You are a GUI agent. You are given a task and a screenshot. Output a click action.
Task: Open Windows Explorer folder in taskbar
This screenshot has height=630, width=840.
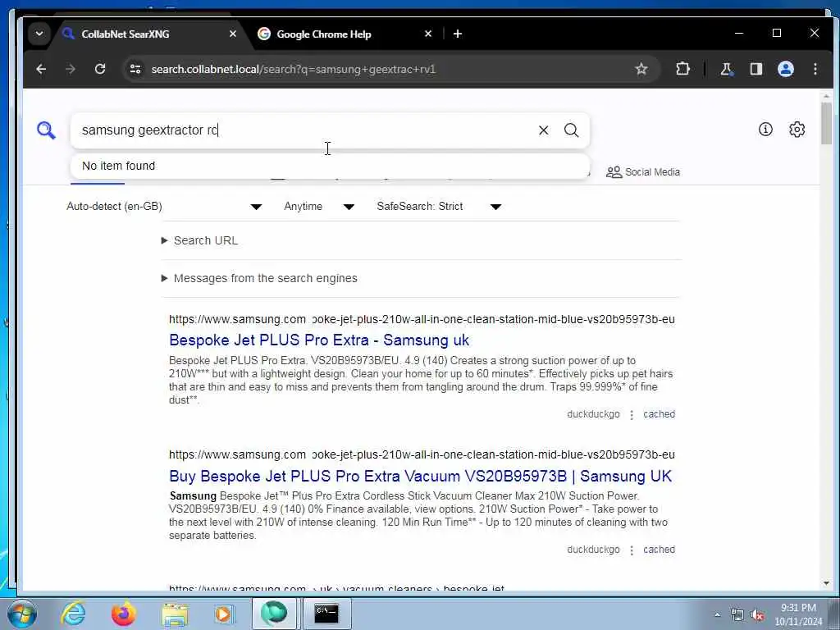click(175, 614)
